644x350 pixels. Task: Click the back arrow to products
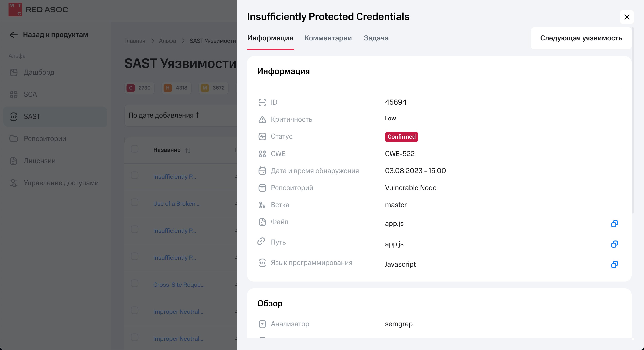coord(13,35)
